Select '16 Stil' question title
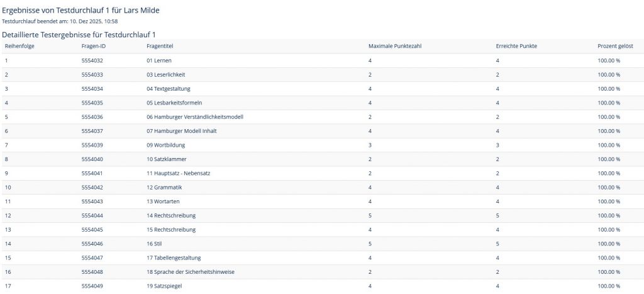Viewport: 644px width, 294px height. (x=155, y=244)
